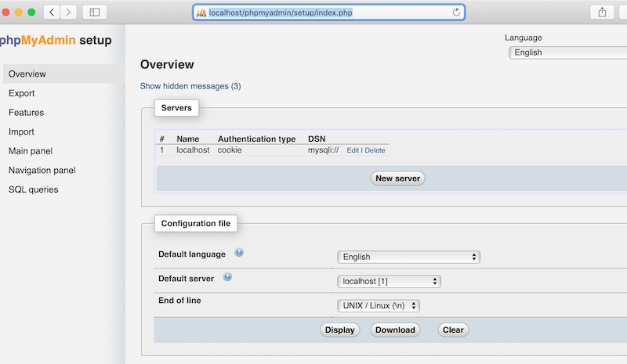Click the phpMyAdmin setup logo

55,40
